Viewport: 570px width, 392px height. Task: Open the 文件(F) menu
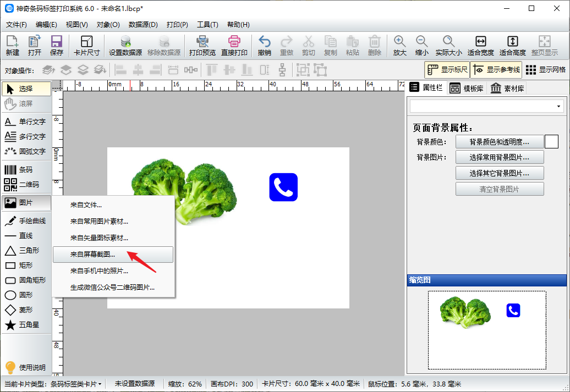click(x=17, y=25)
